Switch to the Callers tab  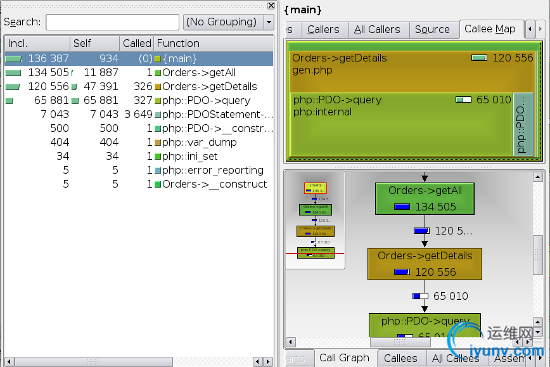[323, 29]
